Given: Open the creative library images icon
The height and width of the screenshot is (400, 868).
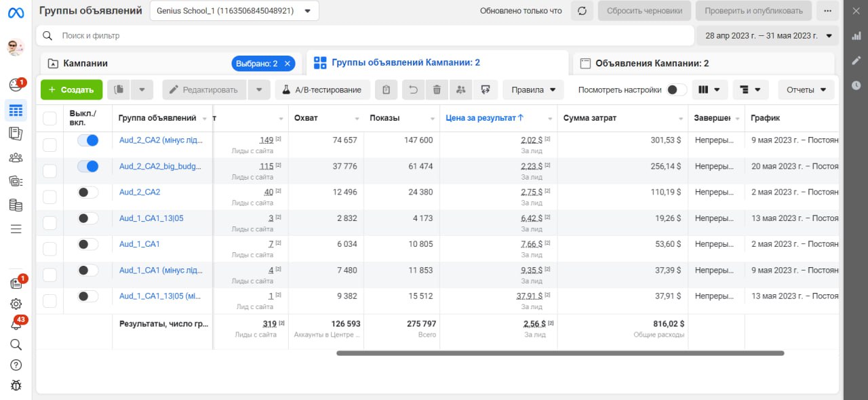Looking at the screenshot, I should coord(16,181).
